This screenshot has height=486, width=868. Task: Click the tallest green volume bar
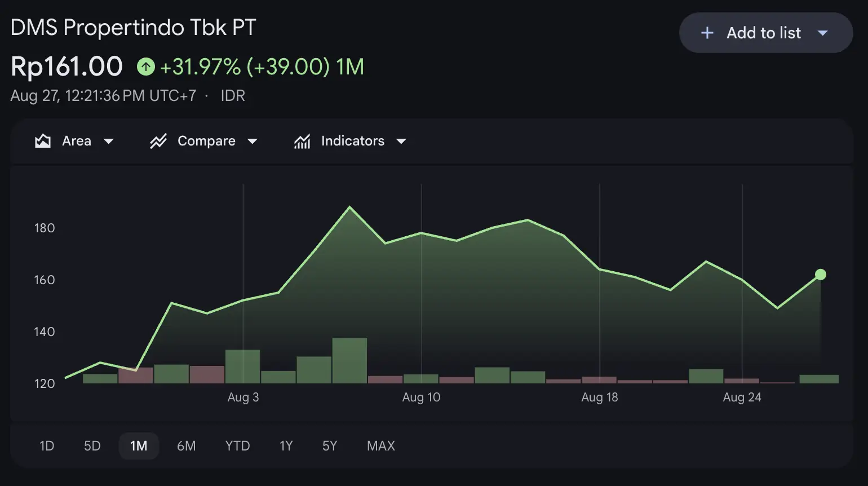pyautogui.click(x=349, y=361)
